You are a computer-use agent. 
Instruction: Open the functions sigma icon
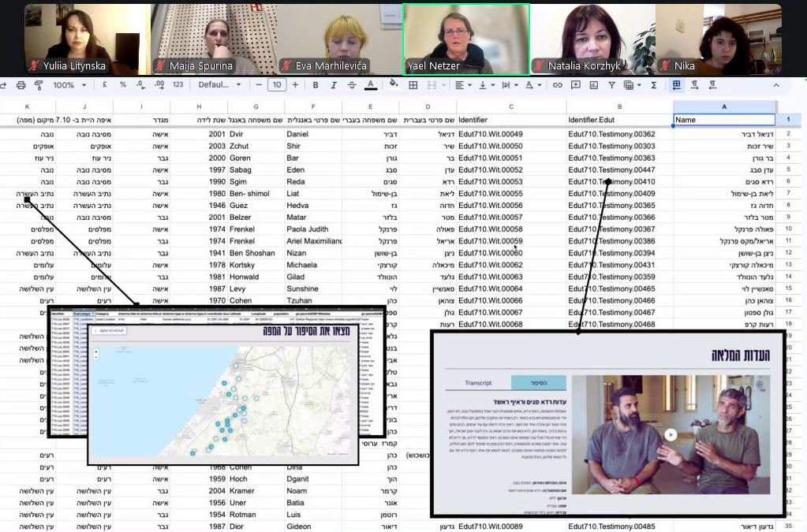(652, 85)
